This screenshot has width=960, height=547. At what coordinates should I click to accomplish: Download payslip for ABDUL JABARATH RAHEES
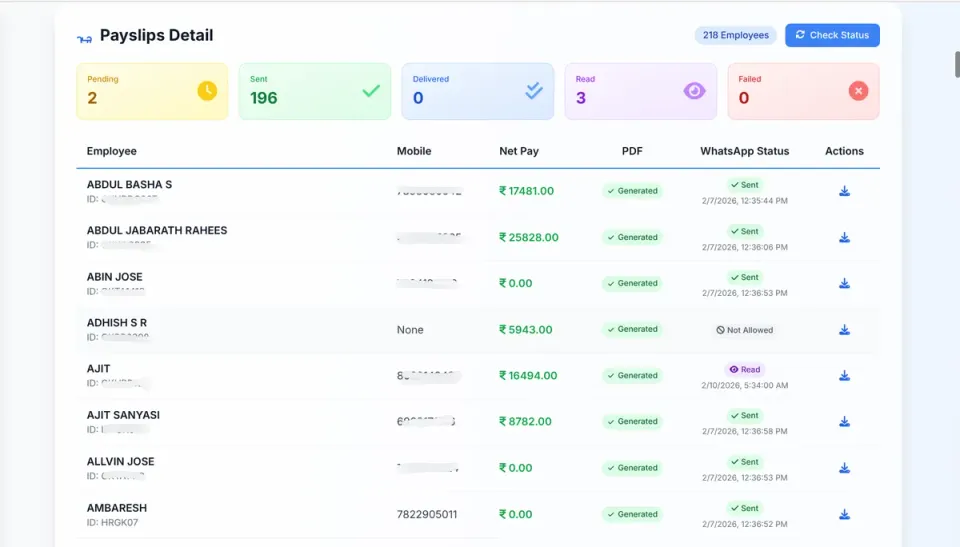point(844,237)
